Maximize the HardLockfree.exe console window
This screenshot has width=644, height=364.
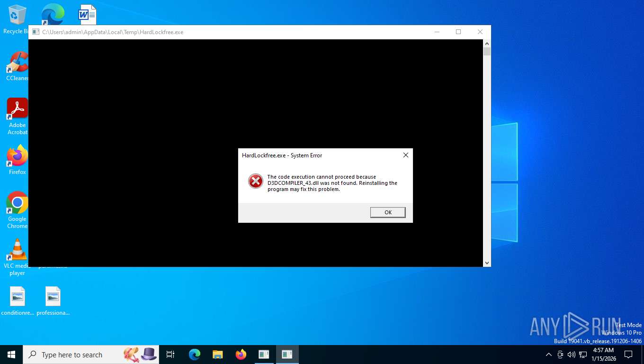(x=458, y=32)
